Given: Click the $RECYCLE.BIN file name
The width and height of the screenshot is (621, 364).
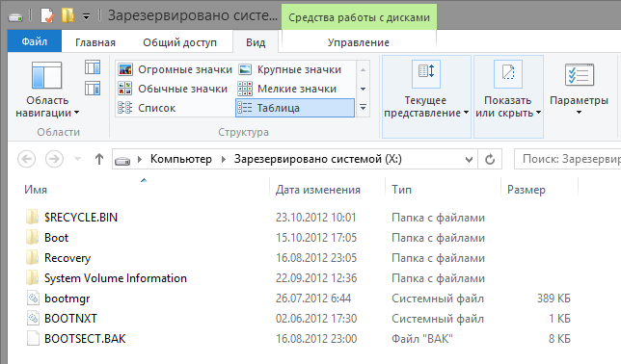Looking at the screenshot, I should click(81, 218).
